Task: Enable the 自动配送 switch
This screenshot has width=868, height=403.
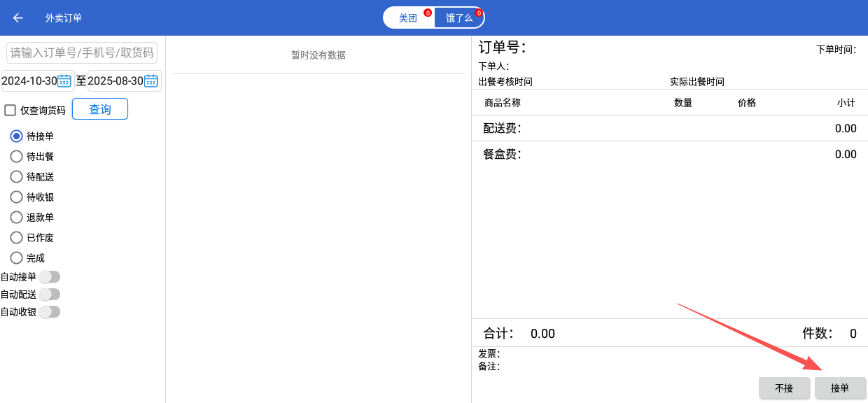Action: point(49,295)
